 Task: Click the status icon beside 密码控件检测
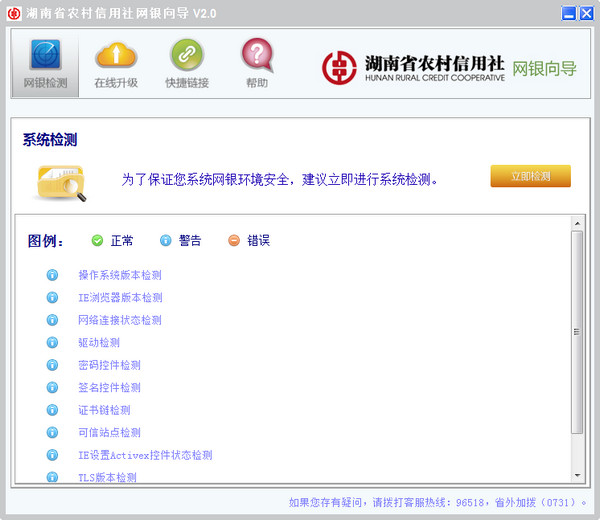pyautogui.click(x=53, y=365)
